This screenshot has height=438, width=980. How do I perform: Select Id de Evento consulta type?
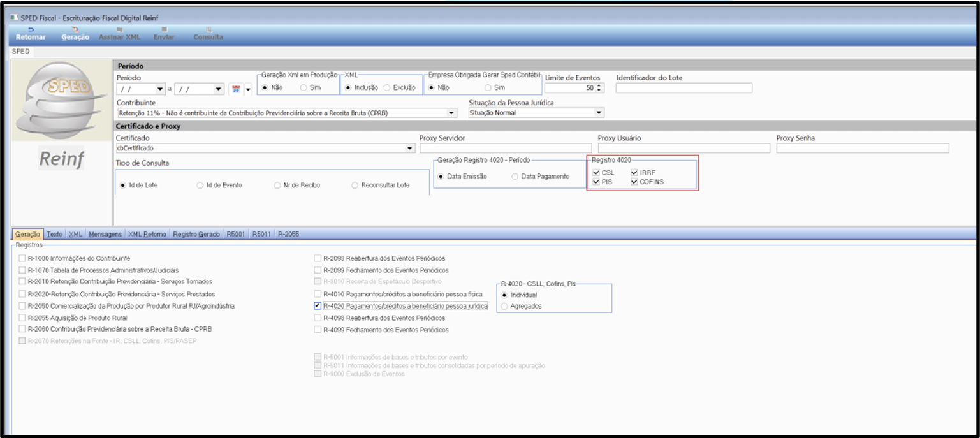point(219,185)
